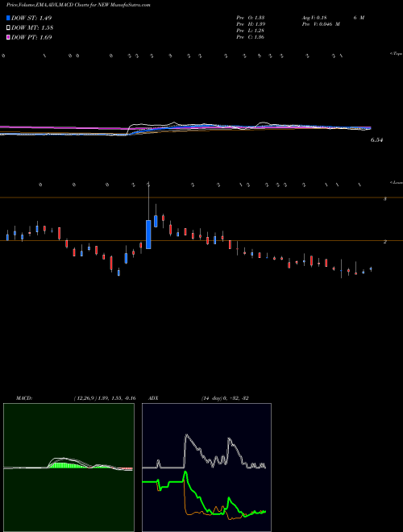Image resolution: width=403 pixels, height=532 pixels.
Task: Click the 'Pre V: 0.046 M' volume text
Action: point(321,24)
